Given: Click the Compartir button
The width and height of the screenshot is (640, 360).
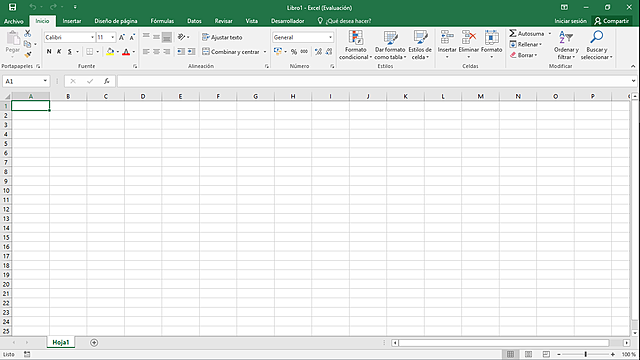Looking at the screenshot, I should tap(611, 21).
